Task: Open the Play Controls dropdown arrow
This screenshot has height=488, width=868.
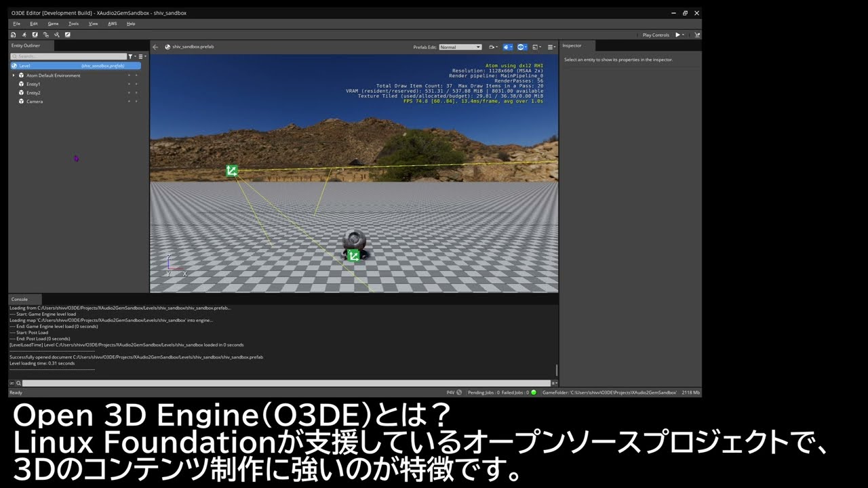Action: click(684, 35)
